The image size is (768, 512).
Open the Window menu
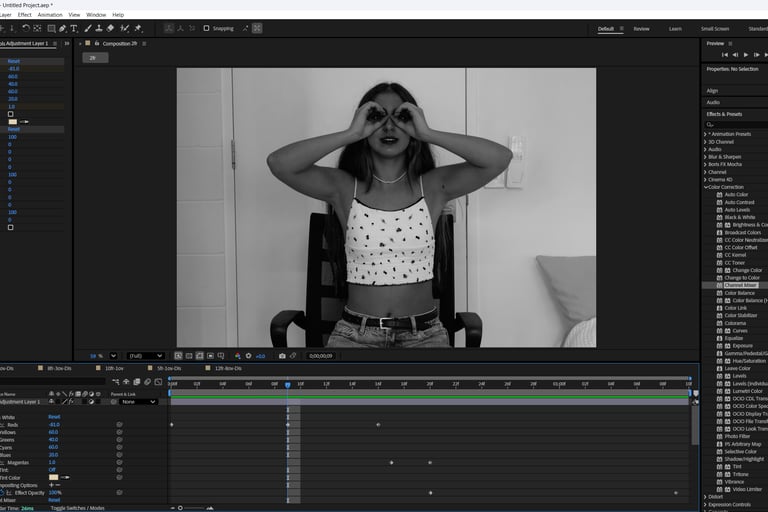pyautogui.click(x=96, y=15)
